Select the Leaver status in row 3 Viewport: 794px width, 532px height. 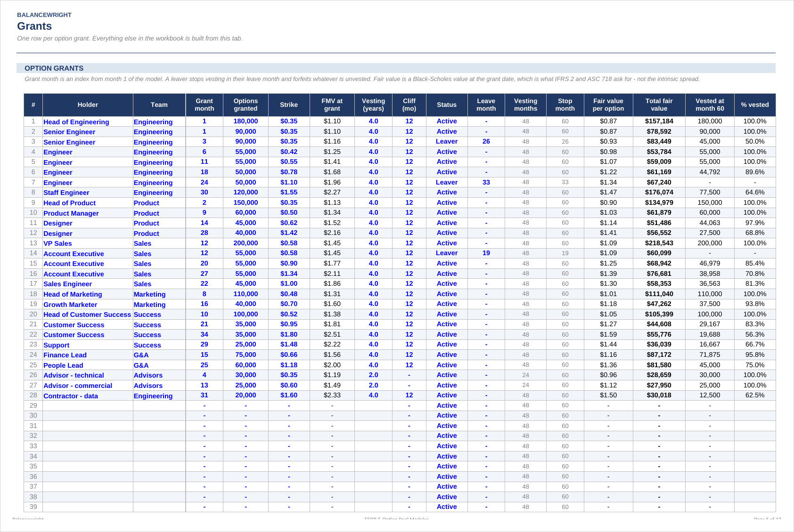coord(447,142)
